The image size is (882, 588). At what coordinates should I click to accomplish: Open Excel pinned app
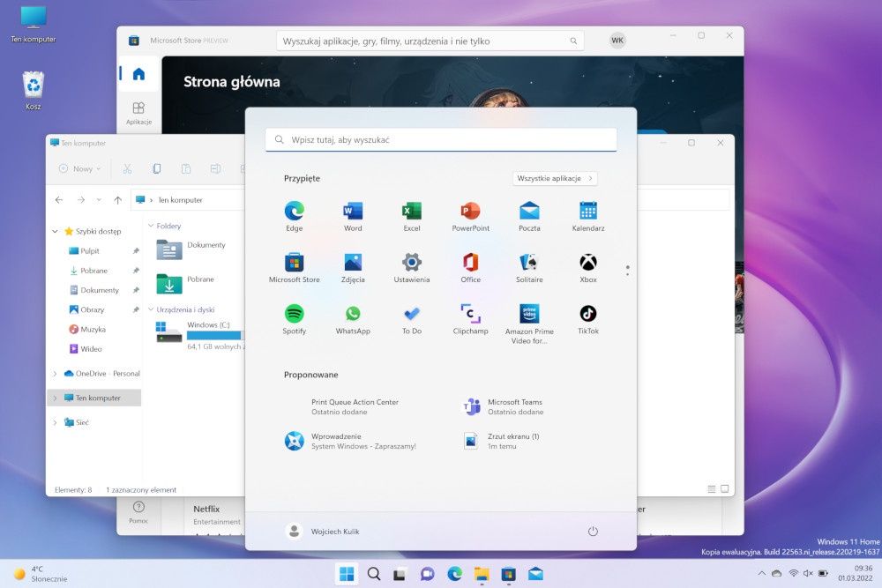tap(412, 216)
